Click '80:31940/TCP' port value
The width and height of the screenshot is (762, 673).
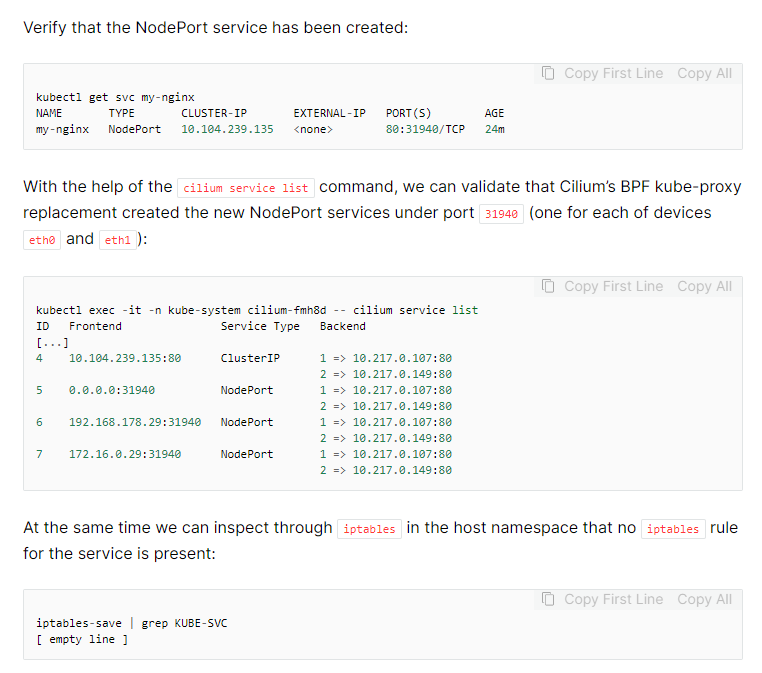[x=425, y=129]
